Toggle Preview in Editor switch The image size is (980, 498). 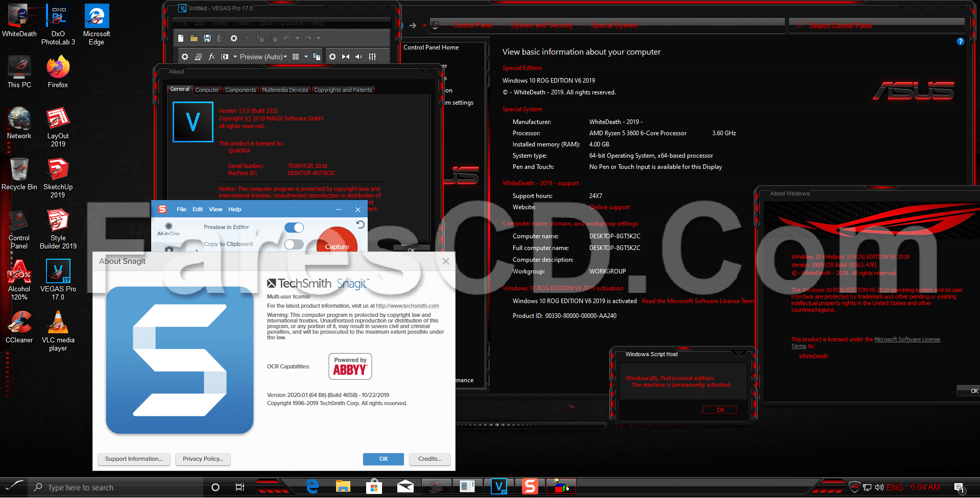[294, 227]
